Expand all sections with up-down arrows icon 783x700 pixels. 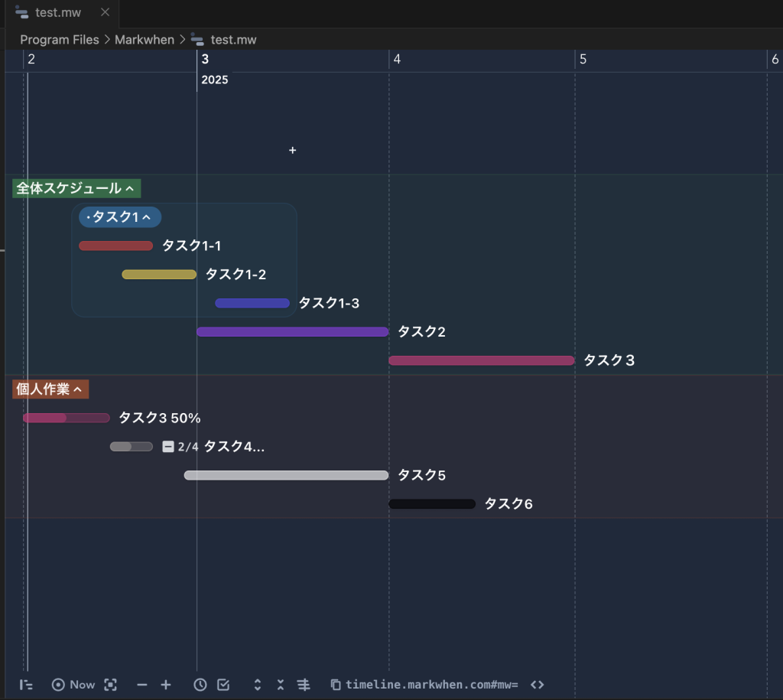[x=258, y=685]
